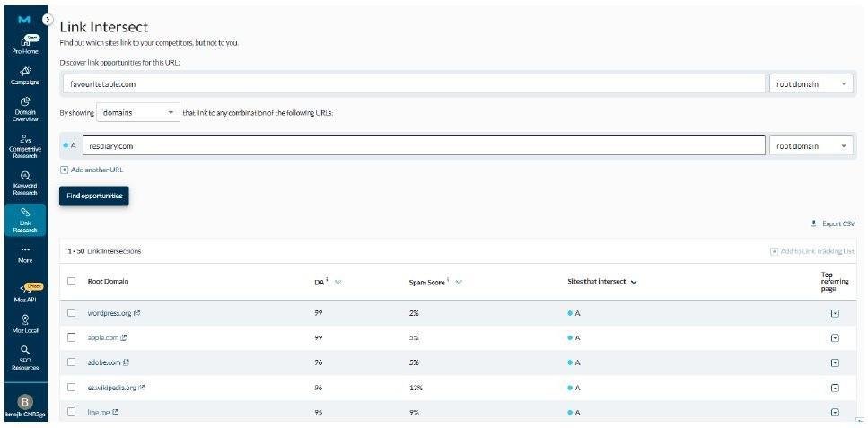
Task: Open SEO Resources in sidebar
Action: pos(25,358)
